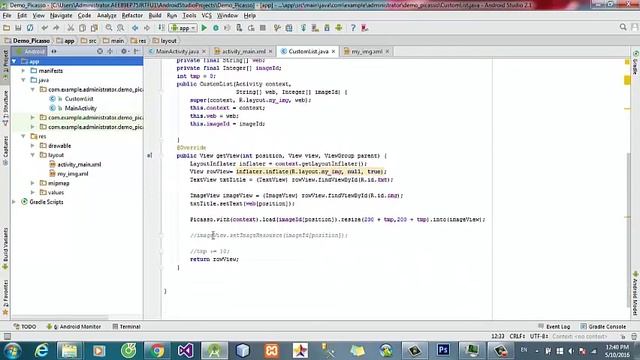
Task: Open the Android Monitor tool window
Action: 73,327
